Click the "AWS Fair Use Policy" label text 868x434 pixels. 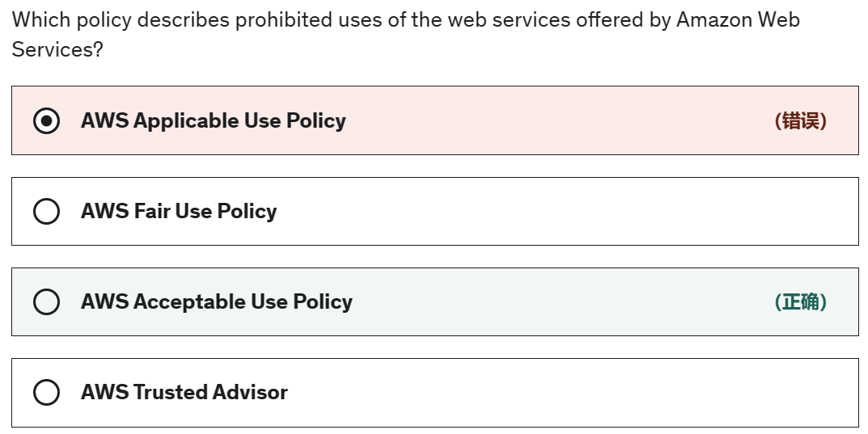[x=179, y=212]
